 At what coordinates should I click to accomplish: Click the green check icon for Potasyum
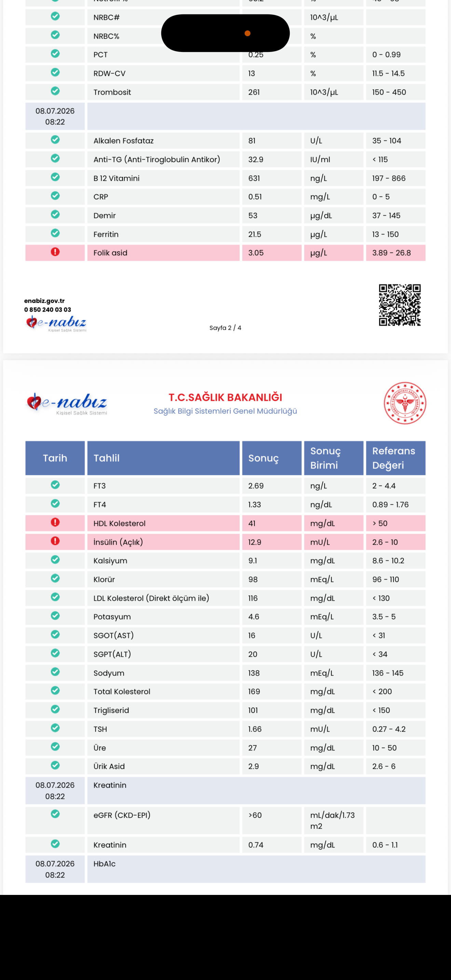[55, 615]
